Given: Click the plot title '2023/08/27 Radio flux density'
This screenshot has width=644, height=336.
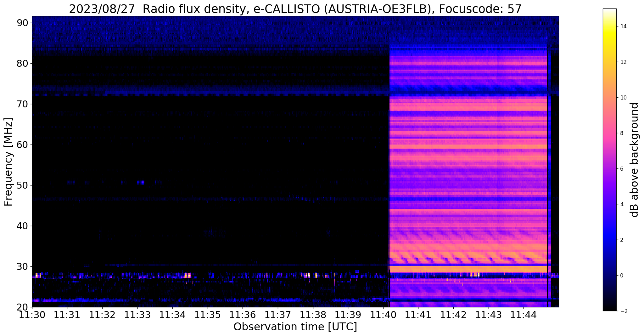Looking at the screenshot, I should [x=157, y=9].
